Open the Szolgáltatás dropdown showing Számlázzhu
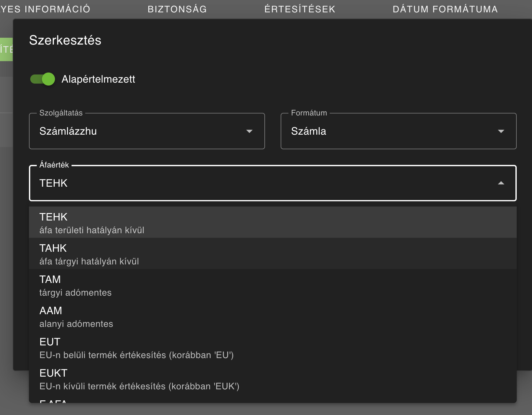532x415 pixels. click(x=140, y=131)
